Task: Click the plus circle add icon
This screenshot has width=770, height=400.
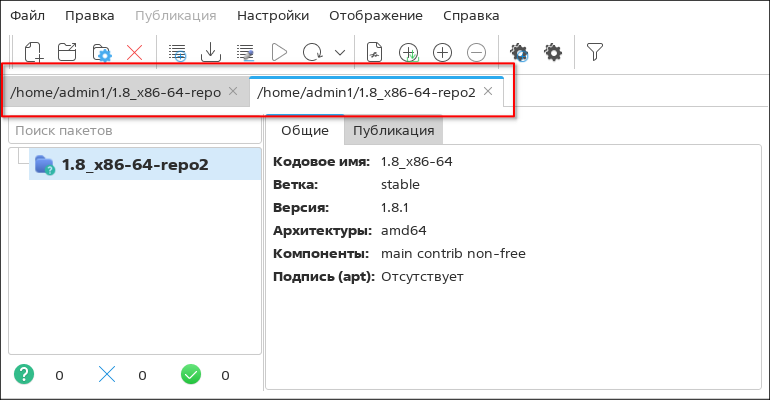Action: point(442,52)
